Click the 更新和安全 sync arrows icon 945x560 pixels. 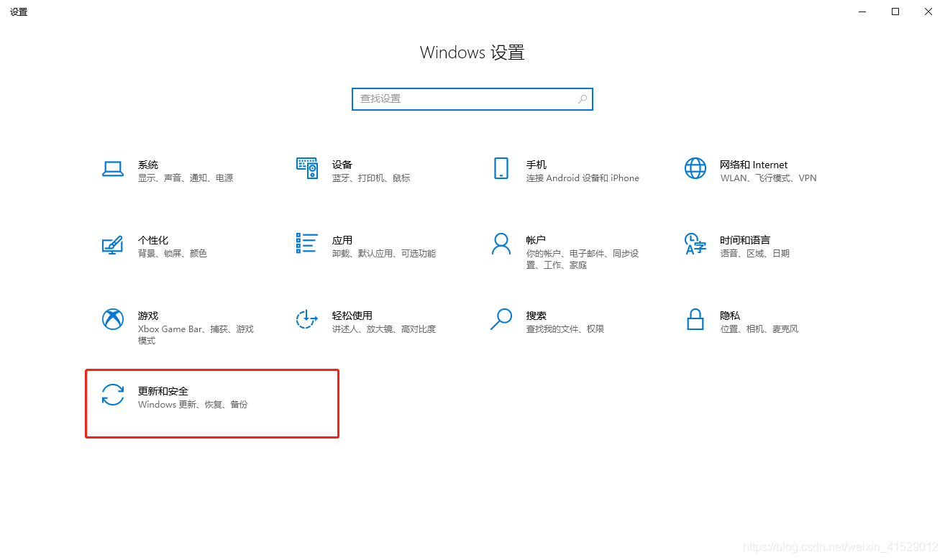coord(113,395)
